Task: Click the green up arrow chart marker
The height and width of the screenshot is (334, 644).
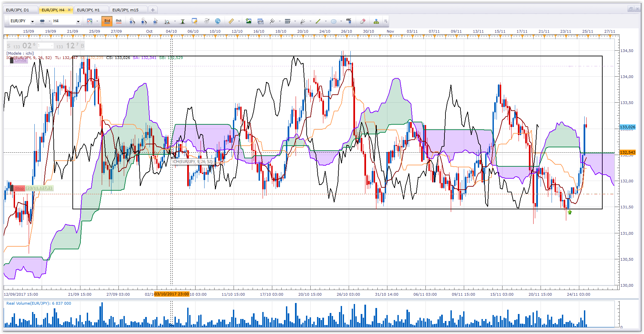Action: (x=570, y=212)
